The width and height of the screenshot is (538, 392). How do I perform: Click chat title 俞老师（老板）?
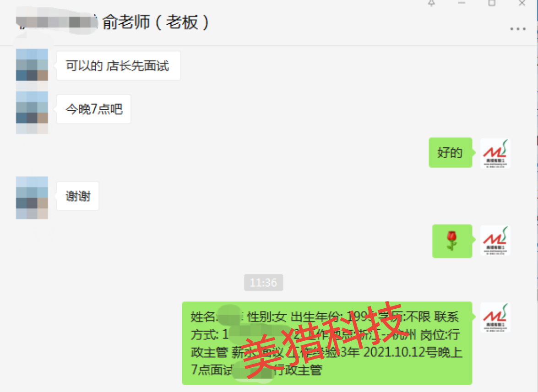[155, 22]
